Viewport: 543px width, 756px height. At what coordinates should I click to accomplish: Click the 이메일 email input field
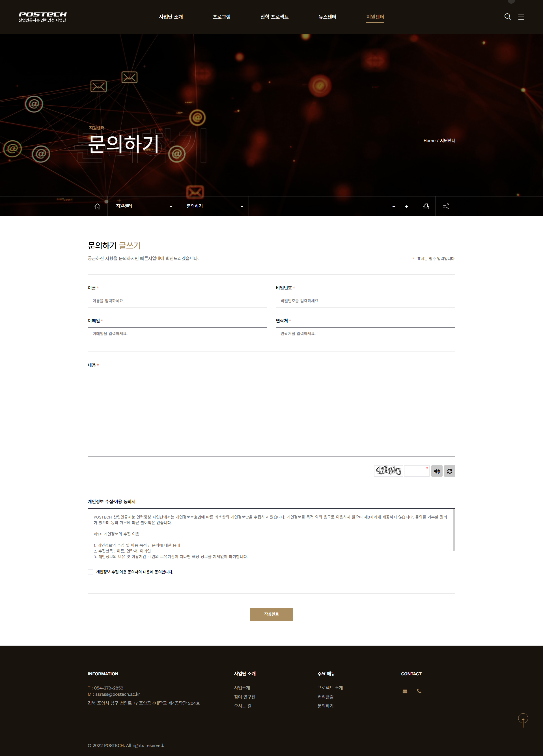(177, 334)
